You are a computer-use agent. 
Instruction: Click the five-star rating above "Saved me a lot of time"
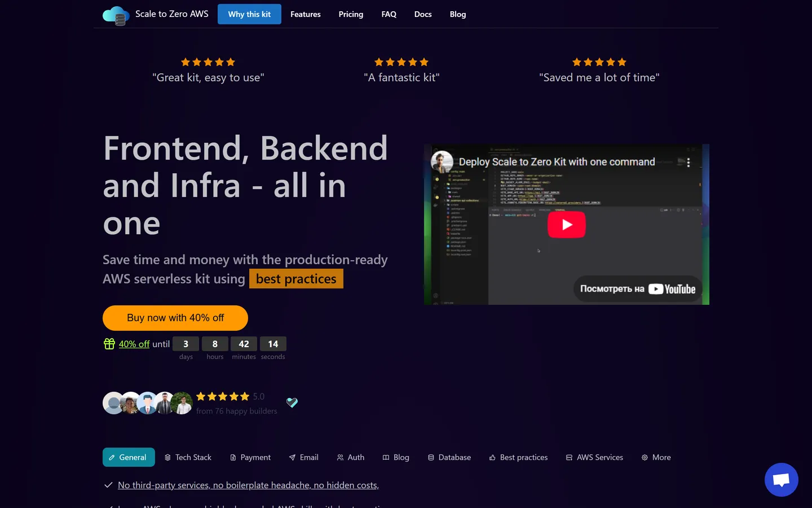pos(599,62)
